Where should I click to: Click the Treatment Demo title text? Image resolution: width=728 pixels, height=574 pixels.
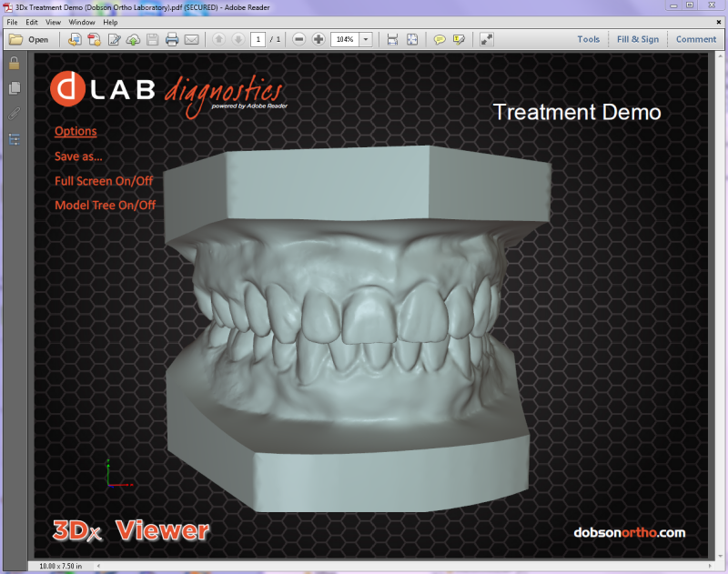click(577, 112)
